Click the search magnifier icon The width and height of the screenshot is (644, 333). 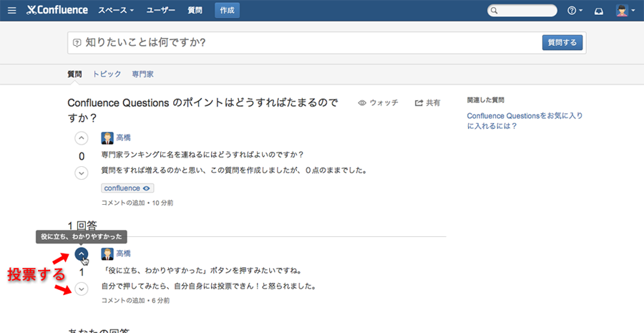coord(494,11)
